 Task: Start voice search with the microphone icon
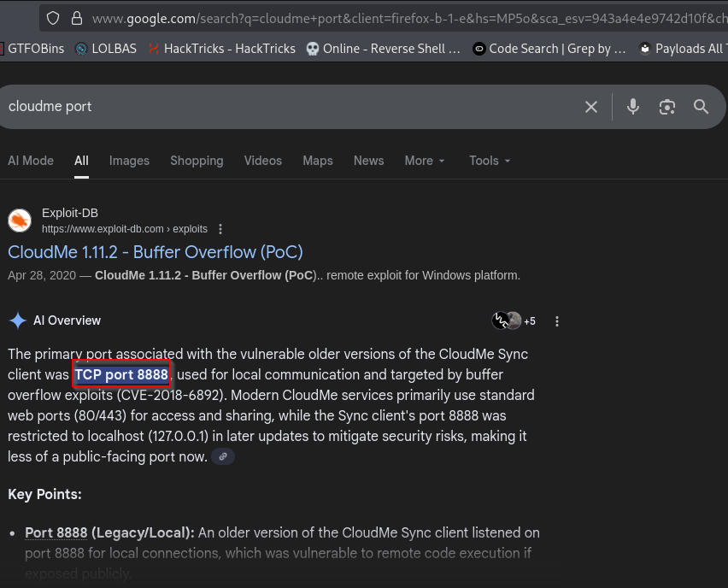point(633,107)
